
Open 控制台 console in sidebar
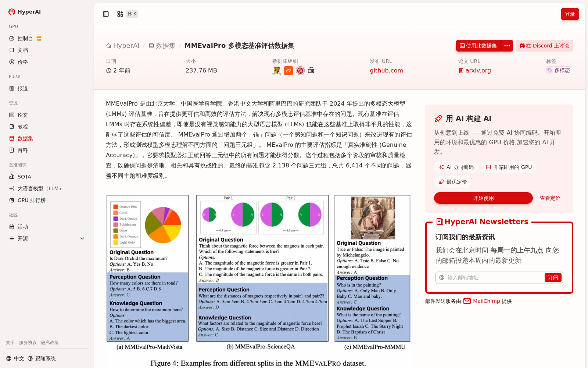click(x=25, y=38)
